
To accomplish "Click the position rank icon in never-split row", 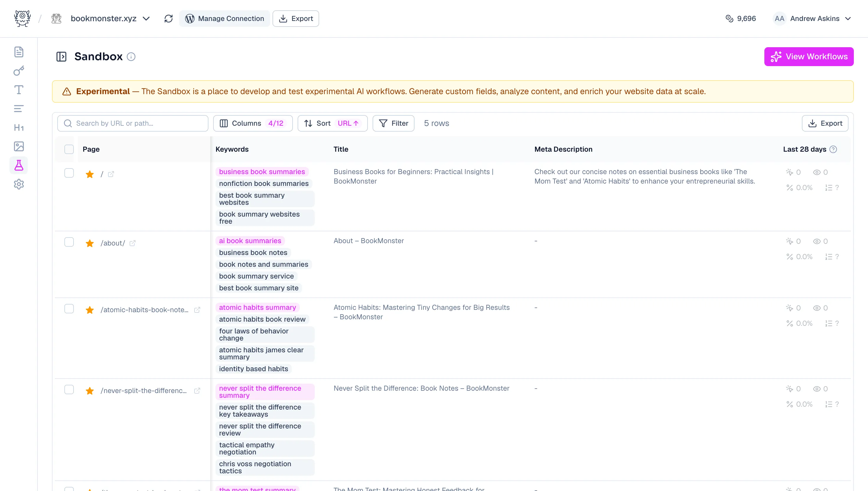I will pos(828,405).
